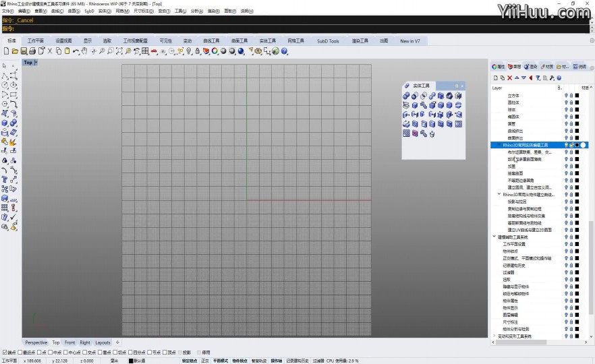Click the Undo arrow icon
595x364 pixels.
point(76,51)
